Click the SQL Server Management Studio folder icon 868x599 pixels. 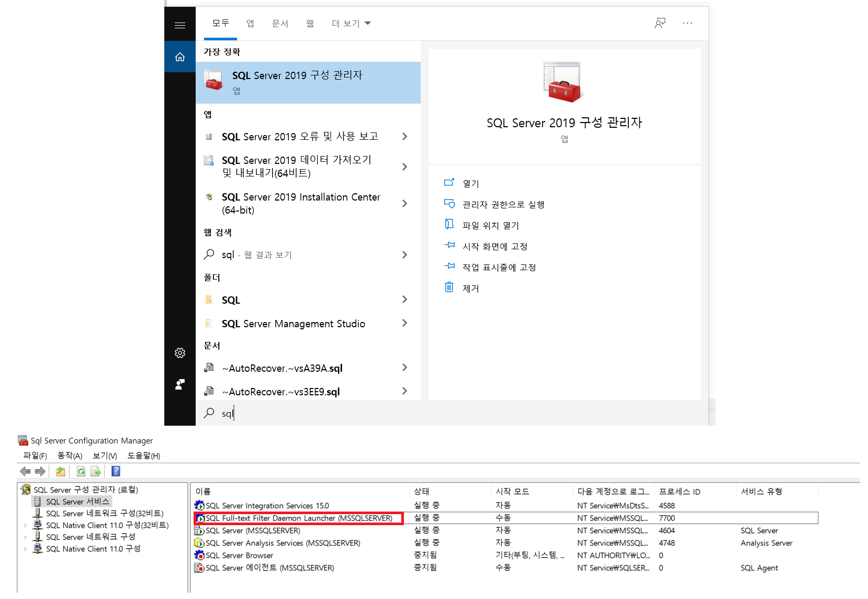point(209,323)
